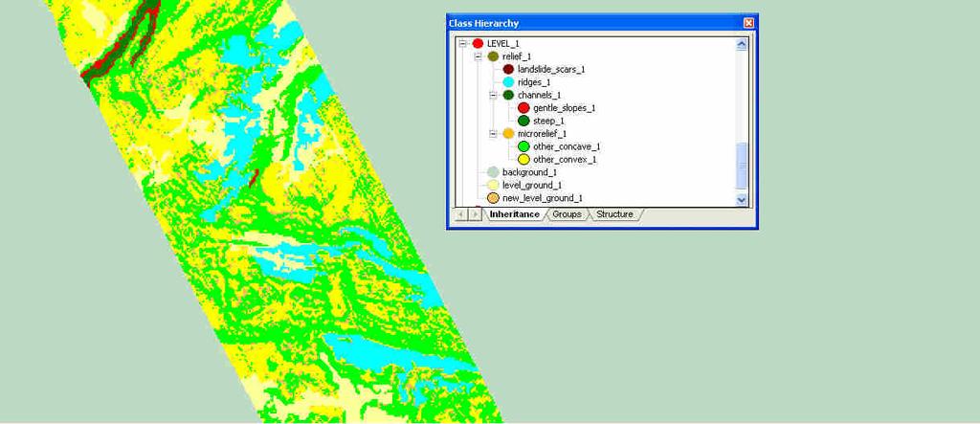This screenshot has width=980, height=424.
Task: Click the bright green other_concave_1 color circle
Action: coord(523,146)
